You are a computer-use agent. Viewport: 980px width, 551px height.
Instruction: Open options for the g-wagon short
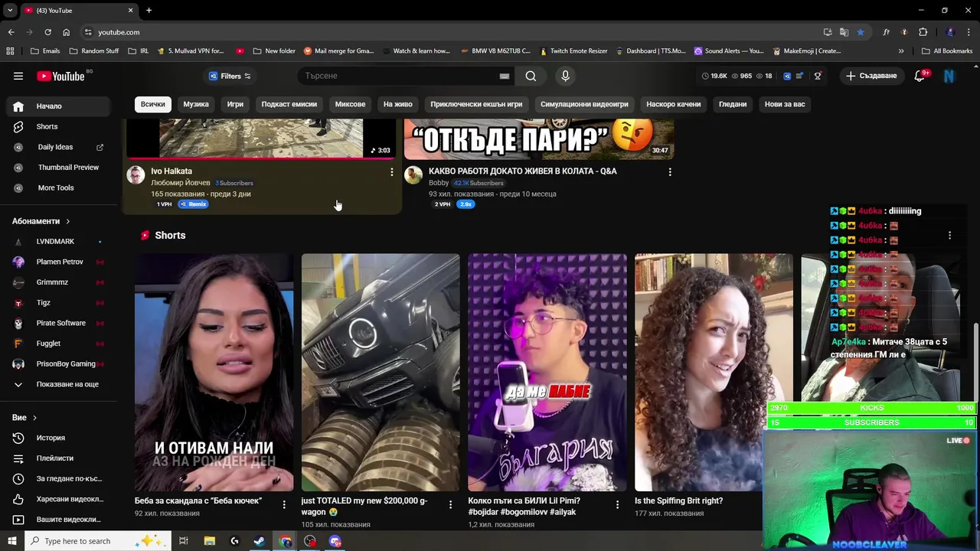point(450,504)
